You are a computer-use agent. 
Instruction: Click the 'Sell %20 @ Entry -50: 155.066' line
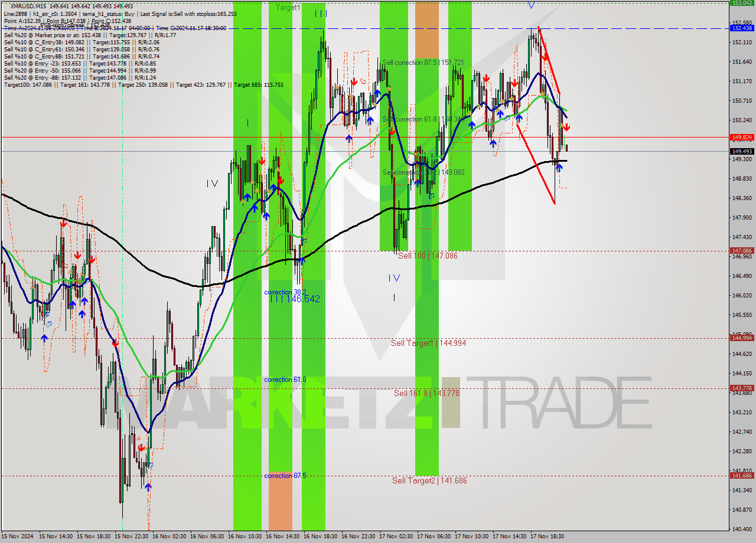80,71
